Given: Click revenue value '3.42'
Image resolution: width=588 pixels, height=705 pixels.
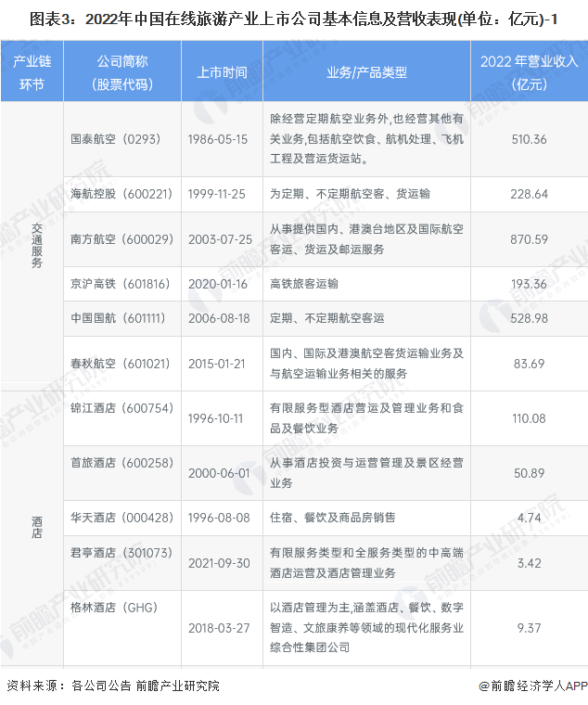Looking at the screenshot, I should click(530, 563).
